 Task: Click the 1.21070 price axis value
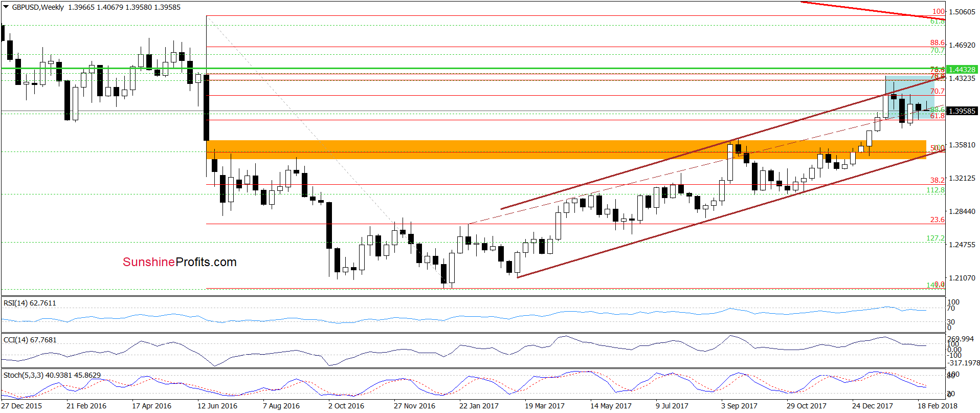click(962, 278)
